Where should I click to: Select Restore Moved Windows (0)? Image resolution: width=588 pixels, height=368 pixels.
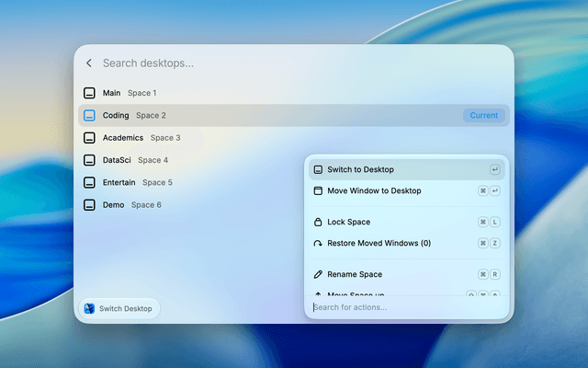pyautogui.click(x=406, y=243)
